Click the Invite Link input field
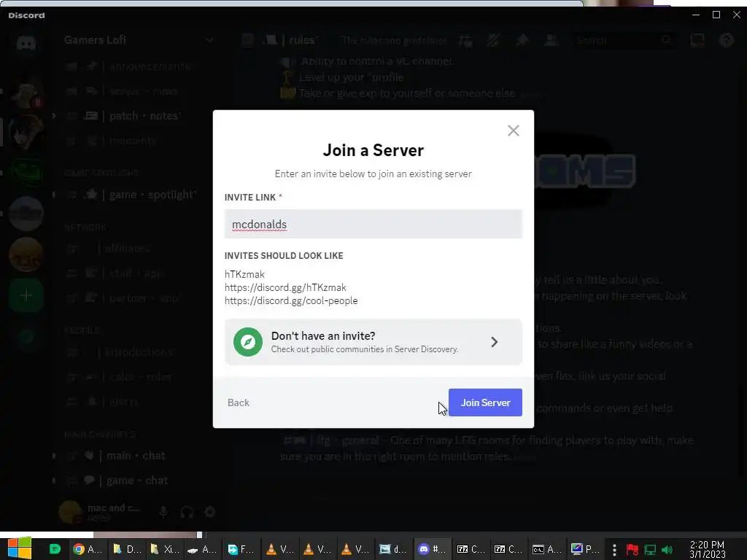The width and height of the screenshot is (747, 560). click(x=373, y=224)
